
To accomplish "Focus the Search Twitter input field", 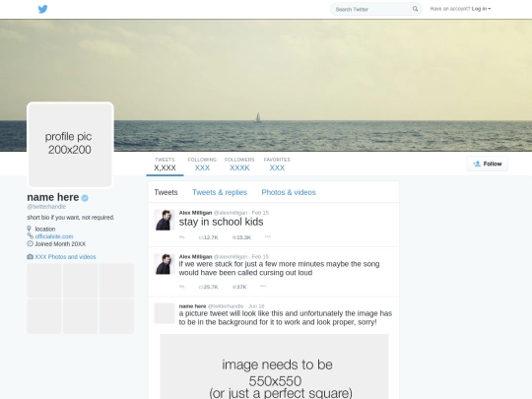I will (x=376, y=9).
